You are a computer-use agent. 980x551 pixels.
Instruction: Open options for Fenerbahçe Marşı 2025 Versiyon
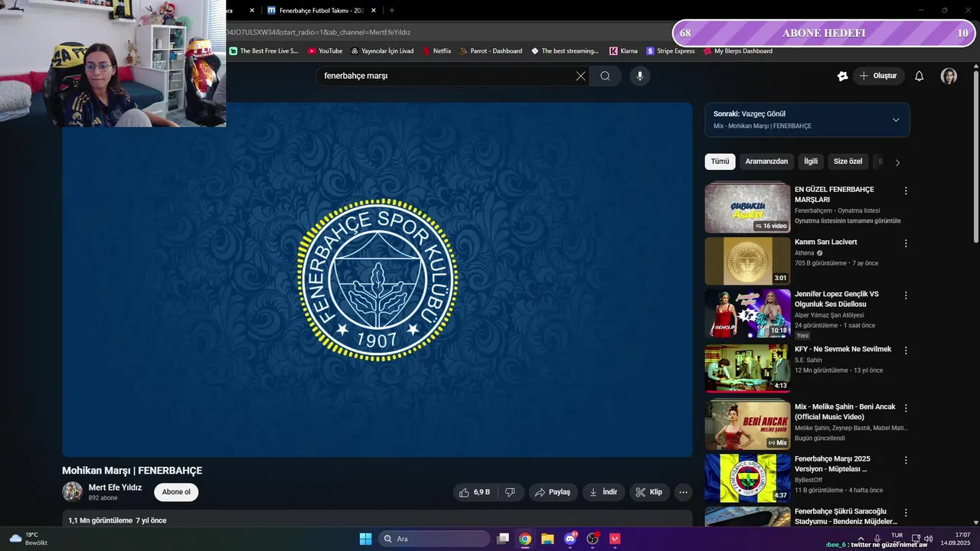906,461
